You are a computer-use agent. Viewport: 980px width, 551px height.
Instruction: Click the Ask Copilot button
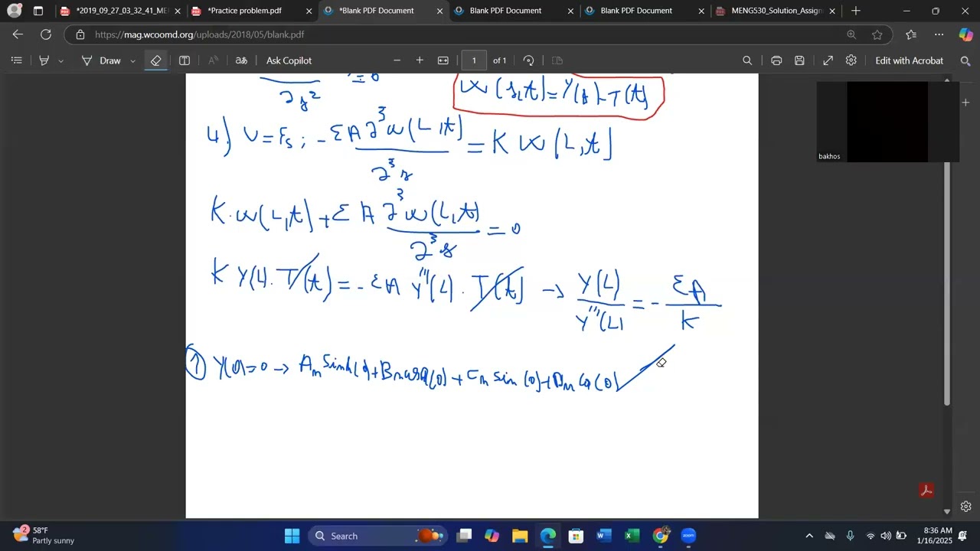(x=289, y=60)
